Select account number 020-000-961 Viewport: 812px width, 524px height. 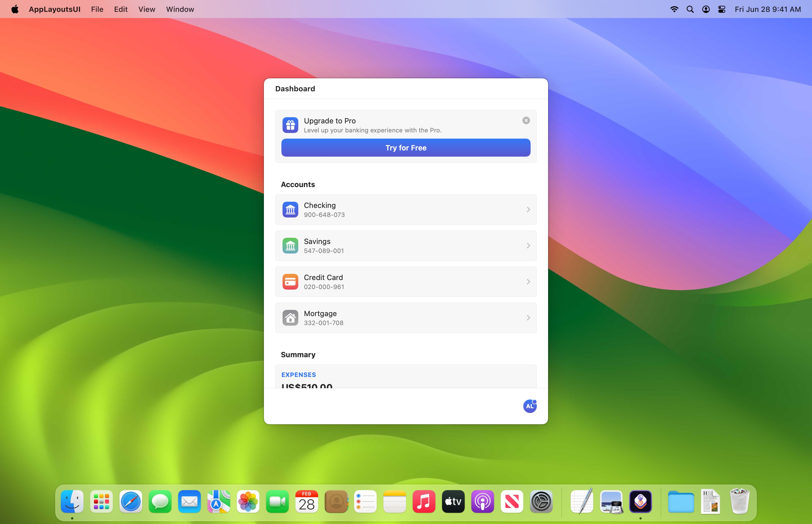pyautogui.click(x=324, y=287)
